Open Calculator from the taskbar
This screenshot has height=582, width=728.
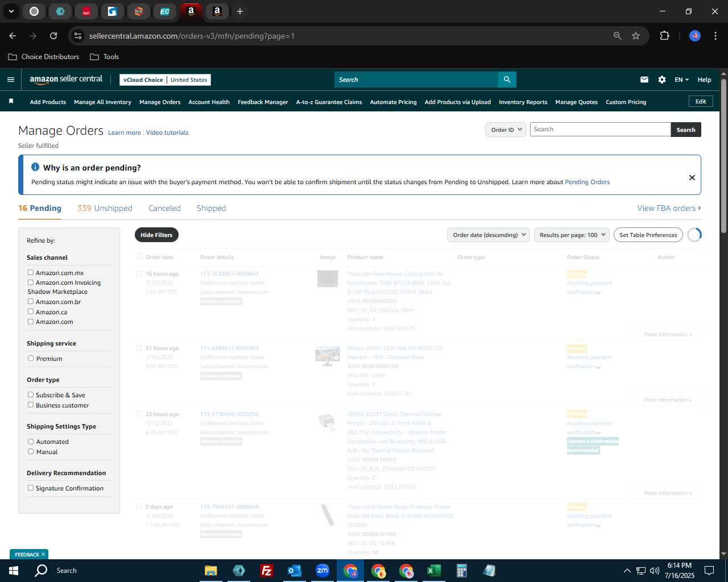click(461, 571)
